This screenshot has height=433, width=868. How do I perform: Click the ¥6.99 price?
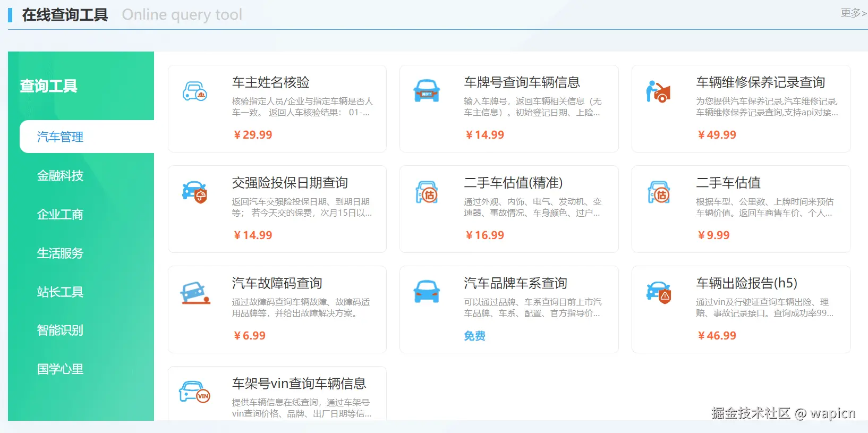click(250, 336)
